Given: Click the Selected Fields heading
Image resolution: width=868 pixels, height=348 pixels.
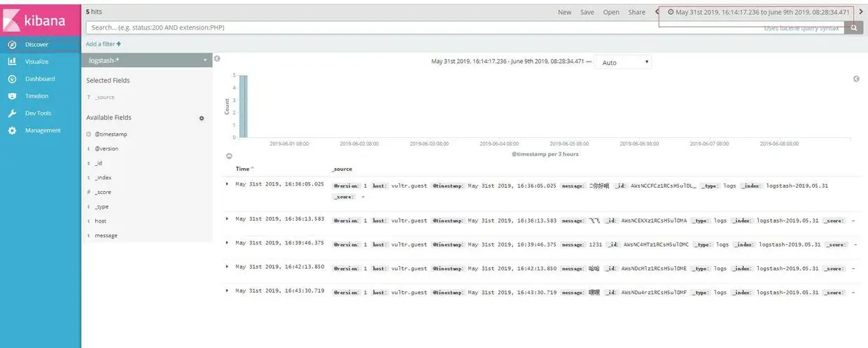Looking at the screenshot, I should 108,81.
